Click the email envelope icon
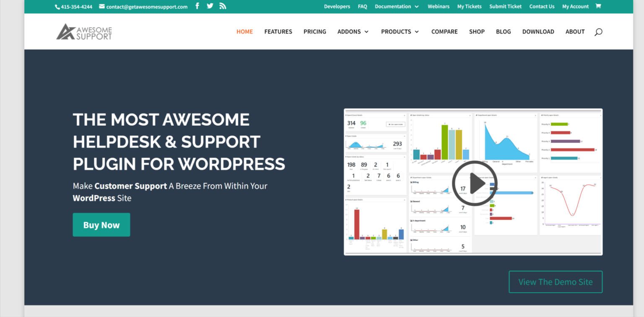The width and height of the screenshot is (644, 317). pos(101,6)
